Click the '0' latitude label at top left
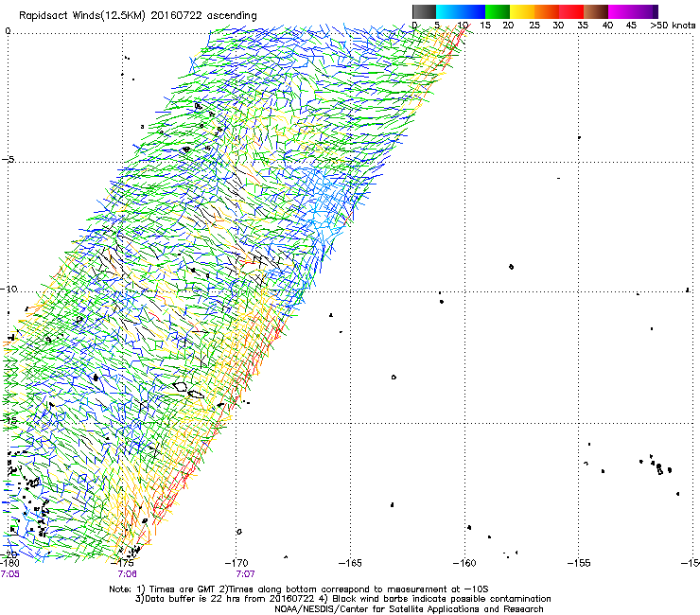The height and width of the screenshot is (615, 700). tap(8, 31)
